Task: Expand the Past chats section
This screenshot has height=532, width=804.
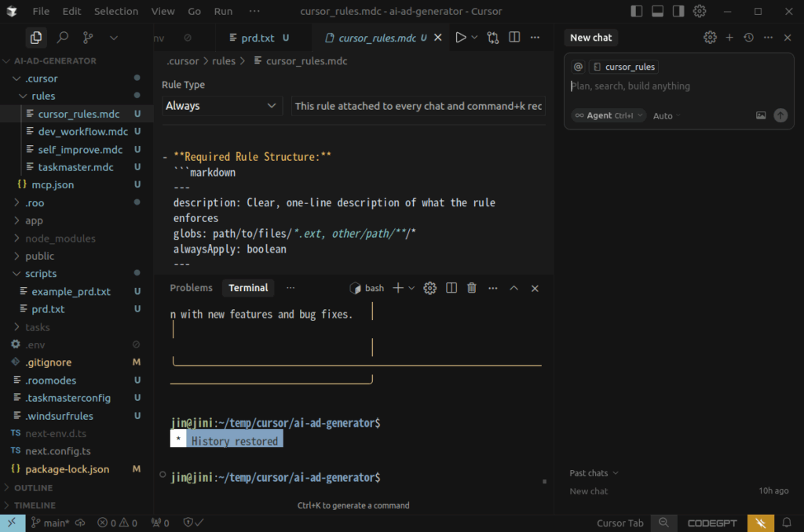Action: [594, 473]
